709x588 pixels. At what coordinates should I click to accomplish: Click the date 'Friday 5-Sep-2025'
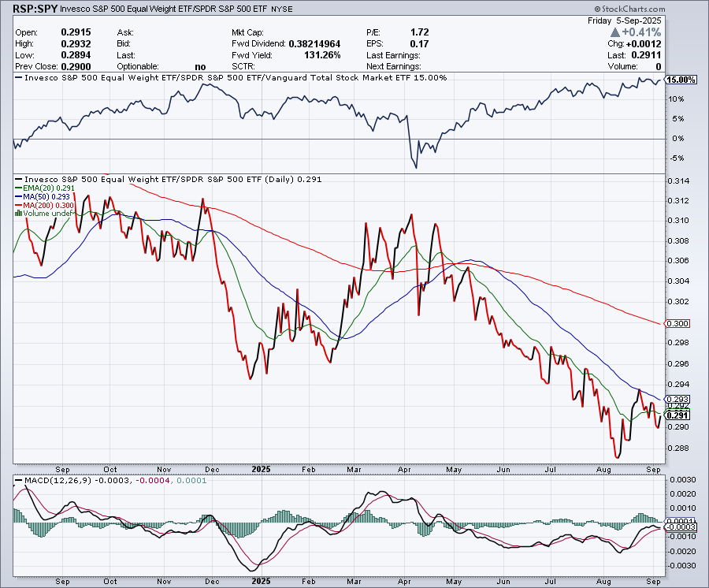coord(624,20)
